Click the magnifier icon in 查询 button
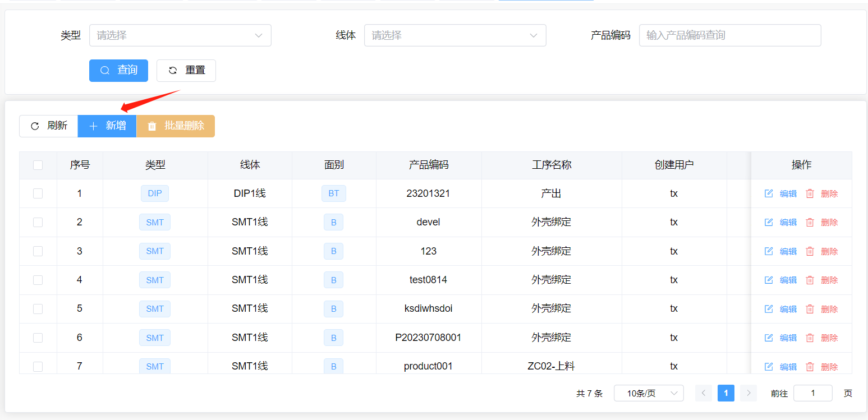868x420 pixels. 105,71
